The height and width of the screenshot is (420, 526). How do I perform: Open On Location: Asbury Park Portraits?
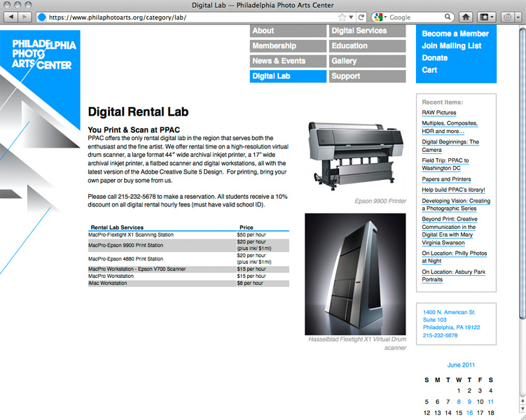click(x=454, y=276)
